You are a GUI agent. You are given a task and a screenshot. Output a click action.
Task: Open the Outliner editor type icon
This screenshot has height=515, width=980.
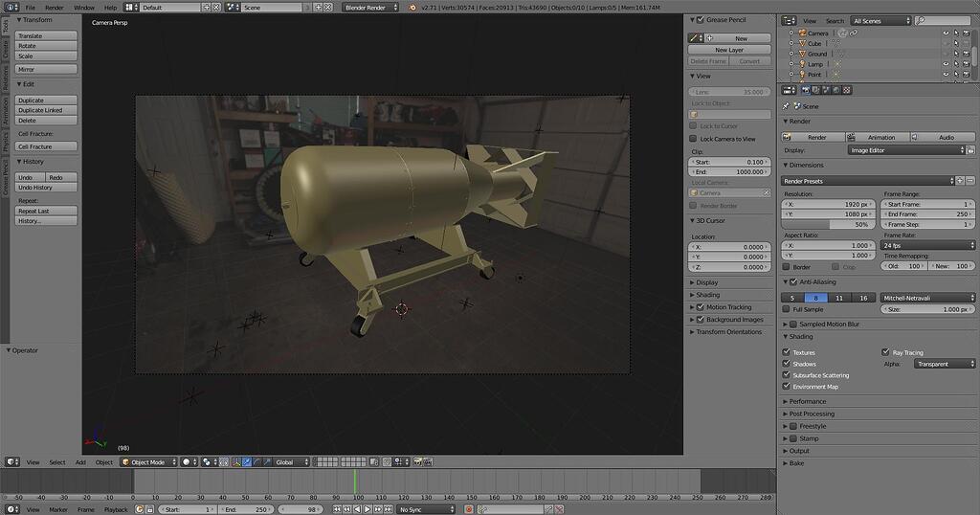(789, 21)
